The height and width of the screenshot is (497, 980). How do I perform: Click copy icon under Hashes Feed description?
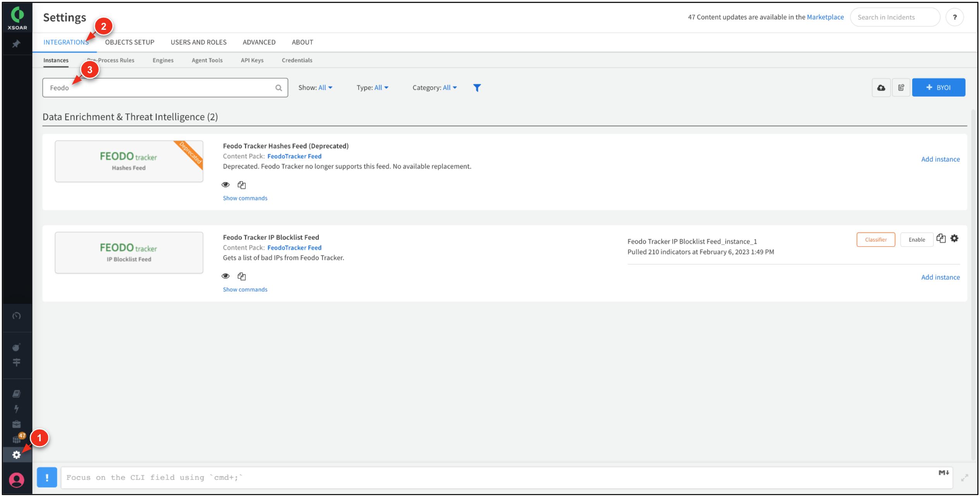[242, 185]
